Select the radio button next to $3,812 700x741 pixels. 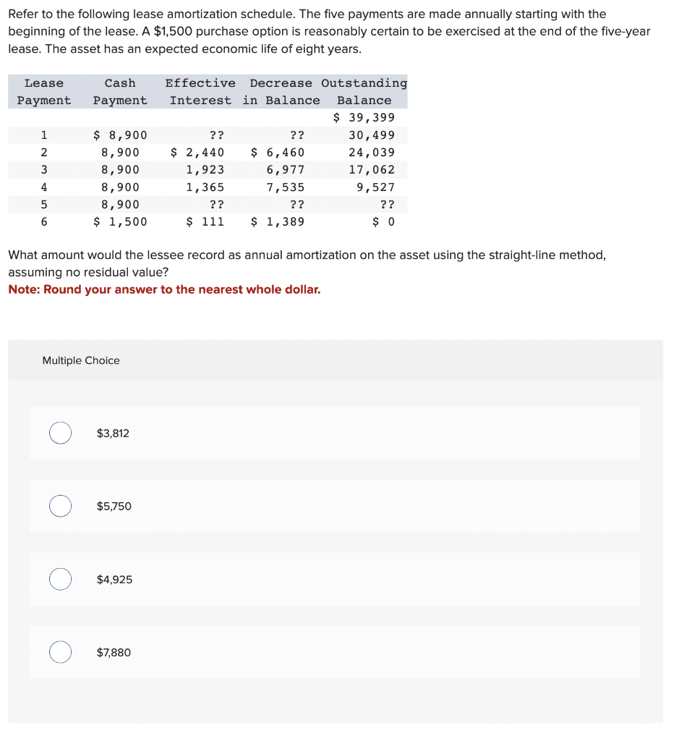pyautogui.click(x=60, y=433)
